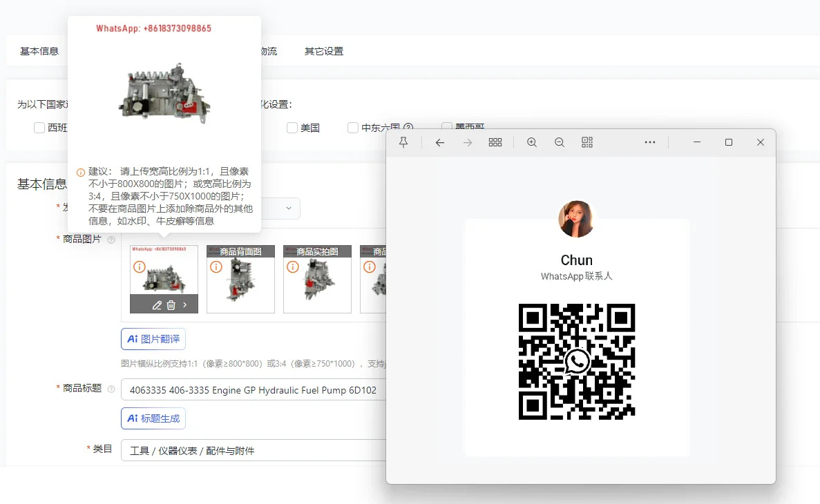
Task: Switch to 基本信息 tab
Action: point(39,51)
